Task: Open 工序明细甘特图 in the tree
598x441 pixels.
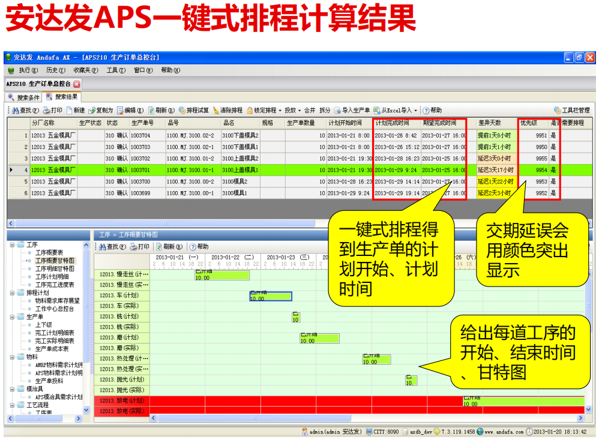Action: pos(55,269)
